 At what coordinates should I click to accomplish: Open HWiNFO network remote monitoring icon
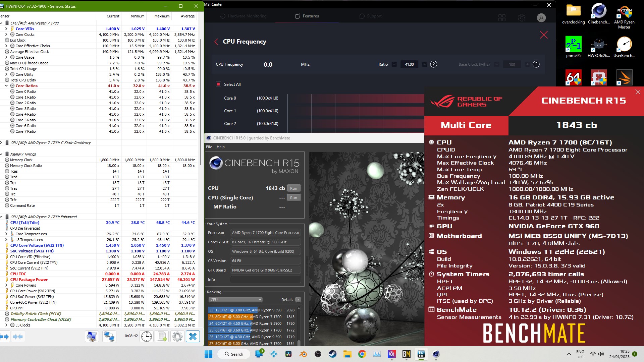pos(109,336)
